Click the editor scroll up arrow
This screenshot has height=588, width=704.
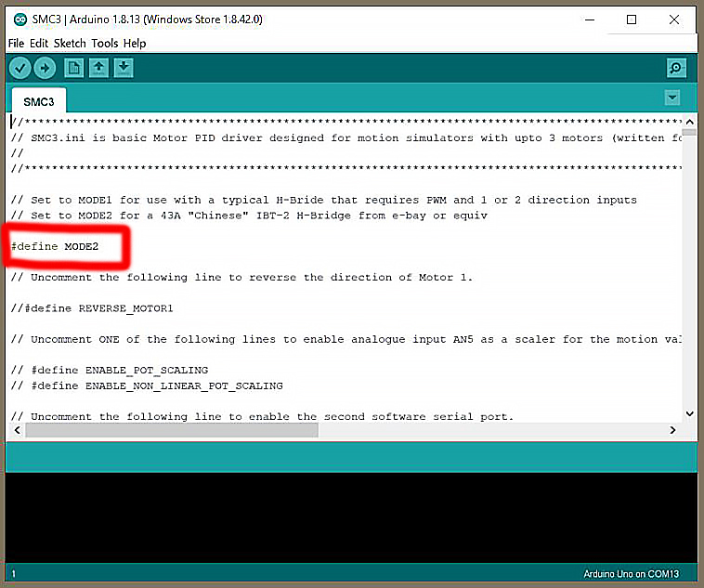click(x=690, y=122)
